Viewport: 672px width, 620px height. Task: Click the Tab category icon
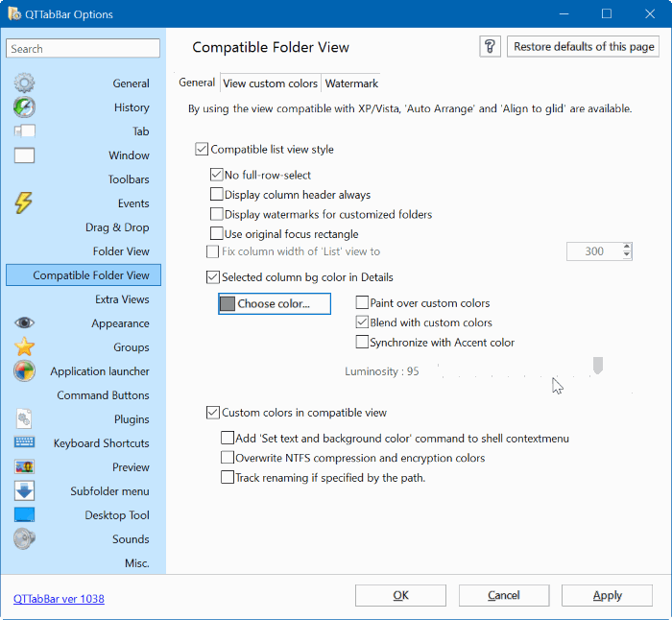tap(24, 131)
